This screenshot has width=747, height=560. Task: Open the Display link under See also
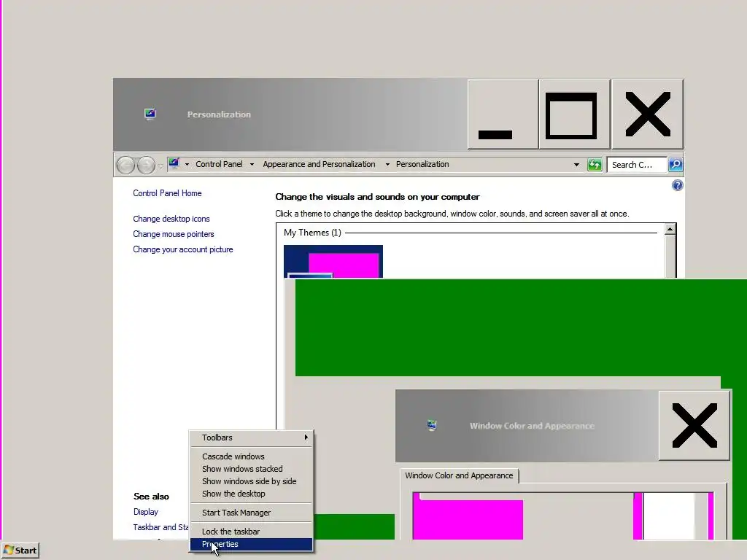(146, 511)
